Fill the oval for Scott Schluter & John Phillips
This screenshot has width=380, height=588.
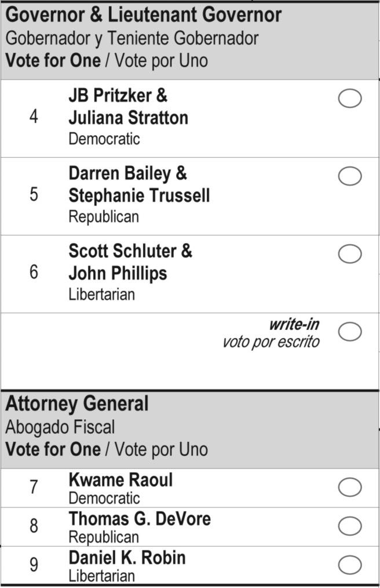[x=349, y=254]
